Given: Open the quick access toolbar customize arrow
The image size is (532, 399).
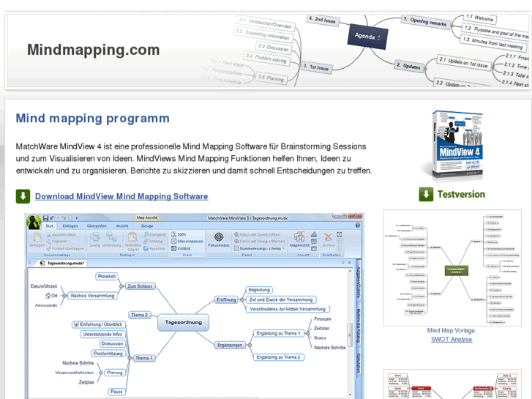Looking at the screenshot, I should (77, 217).
